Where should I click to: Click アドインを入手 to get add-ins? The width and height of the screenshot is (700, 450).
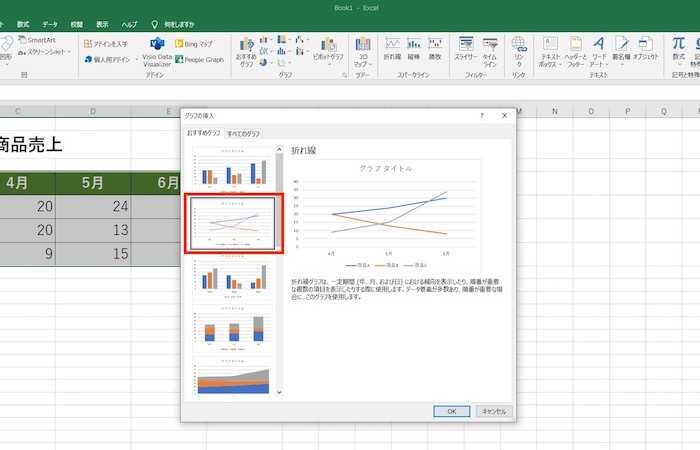click(x=106, y=44)
